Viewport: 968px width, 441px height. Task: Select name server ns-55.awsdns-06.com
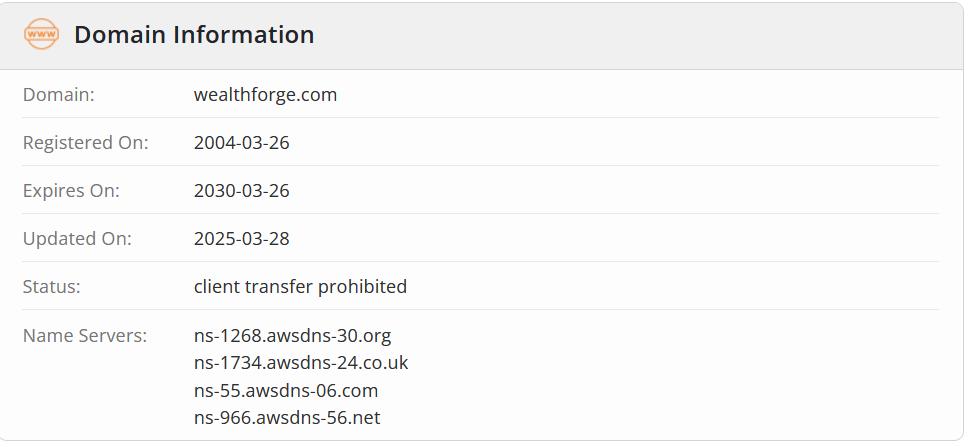pyautogui.click(x=286, y=390)
